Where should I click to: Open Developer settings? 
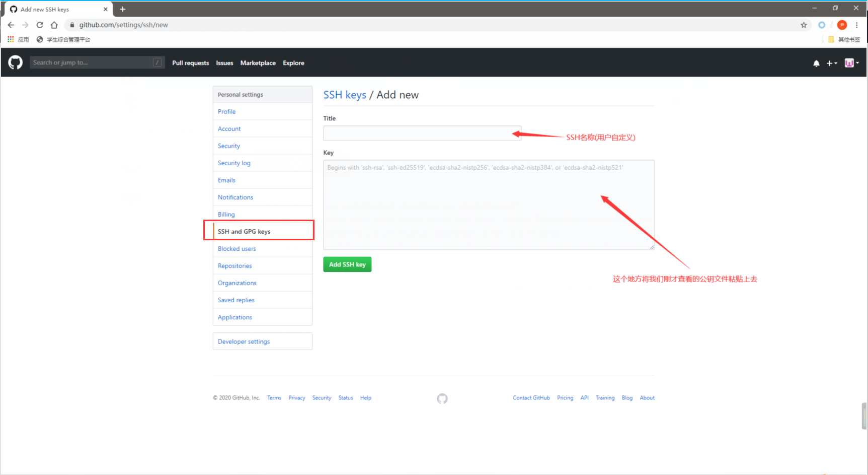click(263, 342)
